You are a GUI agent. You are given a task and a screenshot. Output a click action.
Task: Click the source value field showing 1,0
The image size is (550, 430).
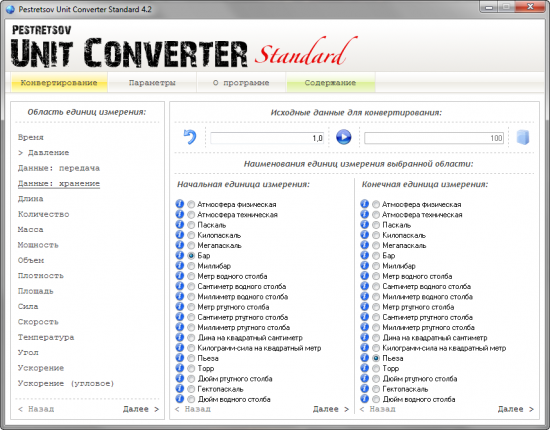coord(267,138)
